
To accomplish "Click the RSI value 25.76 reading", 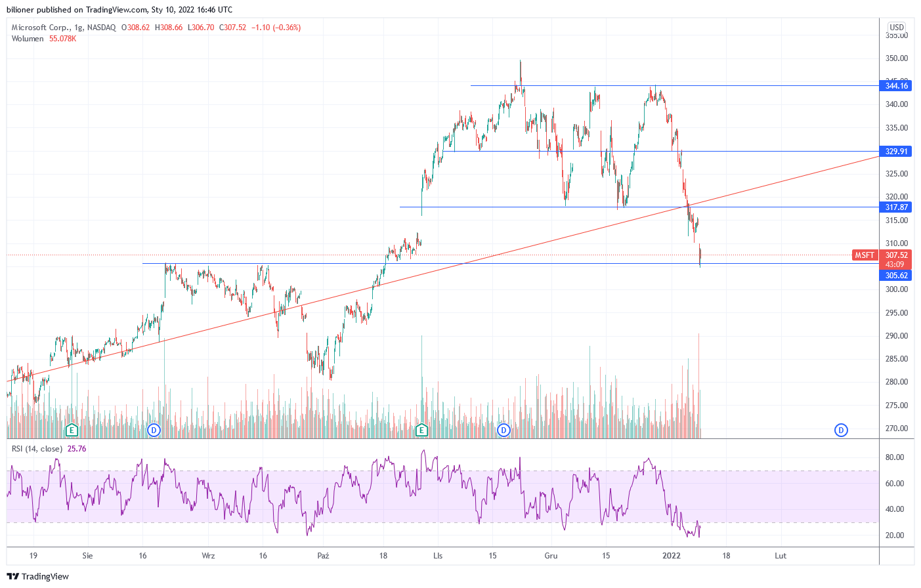I will coord(77,449).
